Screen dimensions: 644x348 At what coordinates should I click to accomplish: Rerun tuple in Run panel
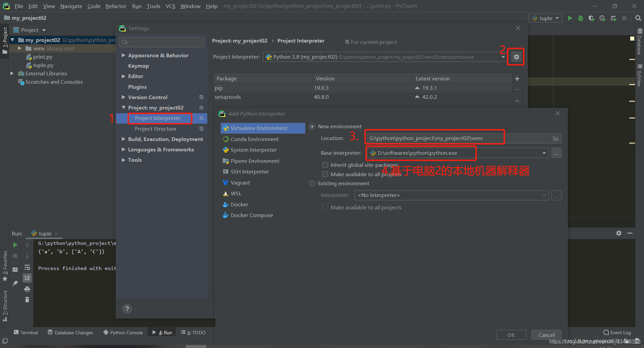pyautogui.click(x=15, y=245)
